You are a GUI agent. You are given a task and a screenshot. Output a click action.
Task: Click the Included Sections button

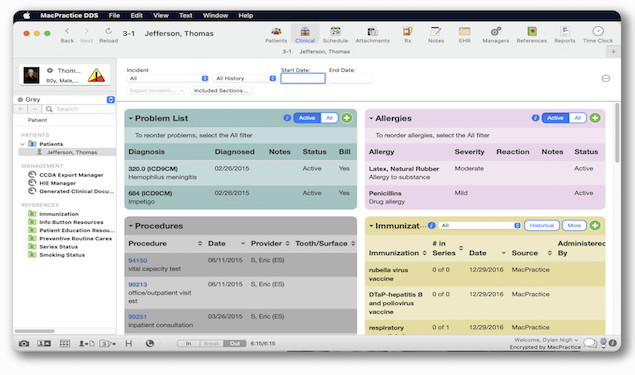pyautogui.click(x=221, y=91)
